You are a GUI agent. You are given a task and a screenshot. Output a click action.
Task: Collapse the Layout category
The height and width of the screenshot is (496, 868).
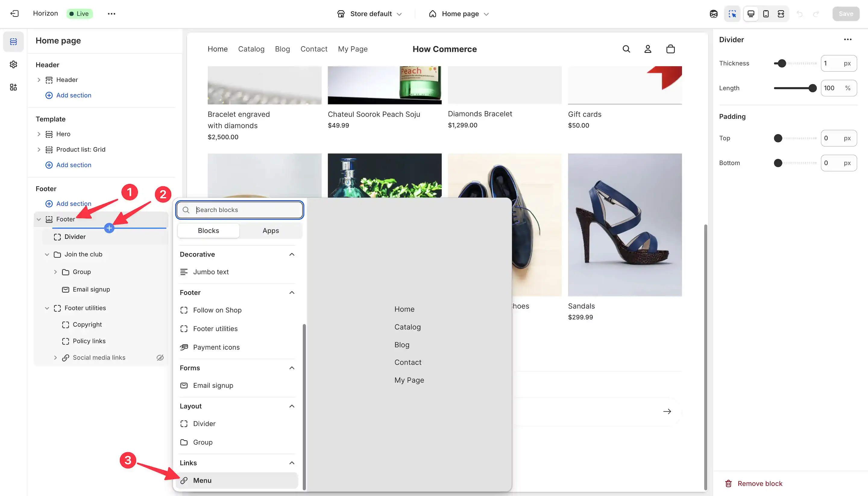pos(292,406)
